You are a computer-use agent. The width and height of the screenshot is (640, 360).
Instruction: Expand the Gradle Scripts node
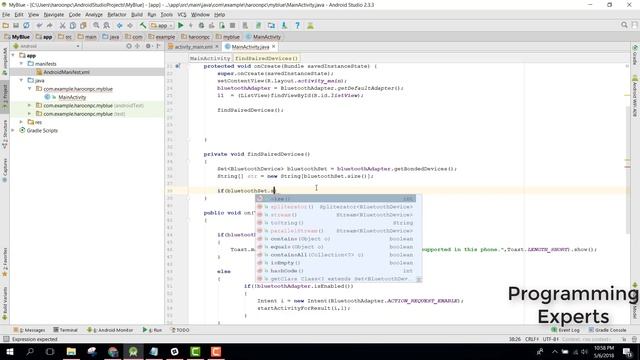point(13,131)
